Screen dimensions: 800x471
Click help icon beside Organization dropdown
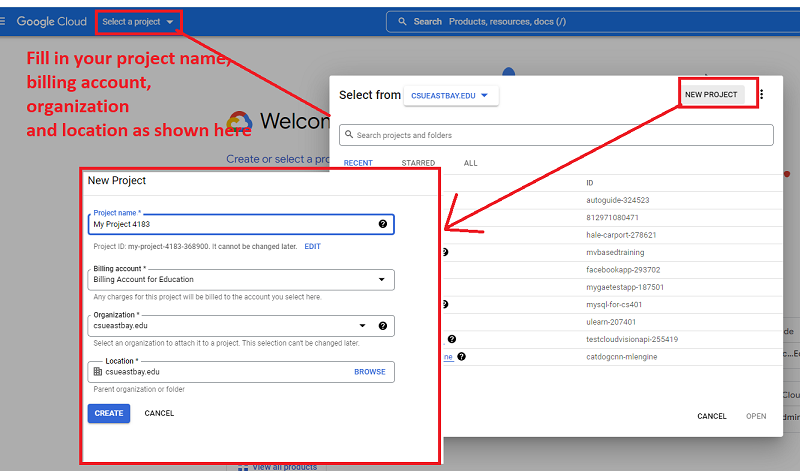(382, 326)
